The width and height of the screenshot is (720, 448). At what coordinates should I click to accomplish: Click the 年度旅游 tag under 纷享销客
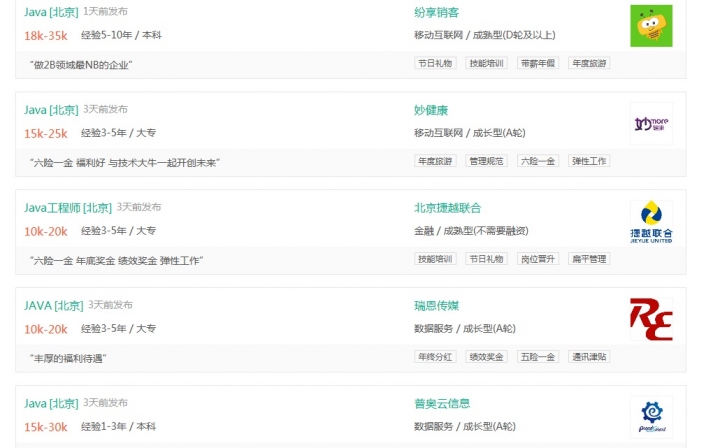(x=589, y=63)
